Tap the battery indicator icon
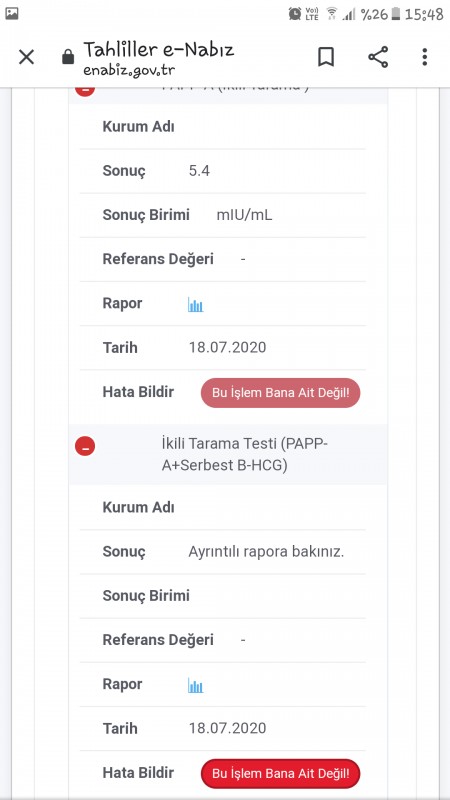450x800 pixels. pos(396,14)
